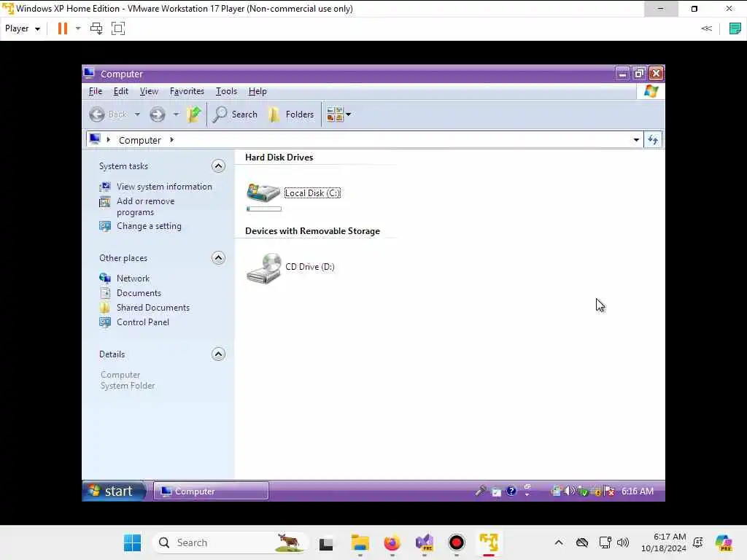Viewport: 747px width, 560px height.
Task: Open the VMware Player menu
Action: 23,28
